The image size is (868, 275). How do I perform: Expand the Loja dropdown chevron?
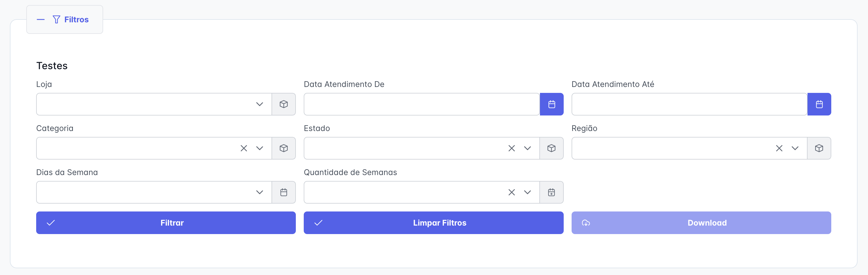(x=259, y=104)
